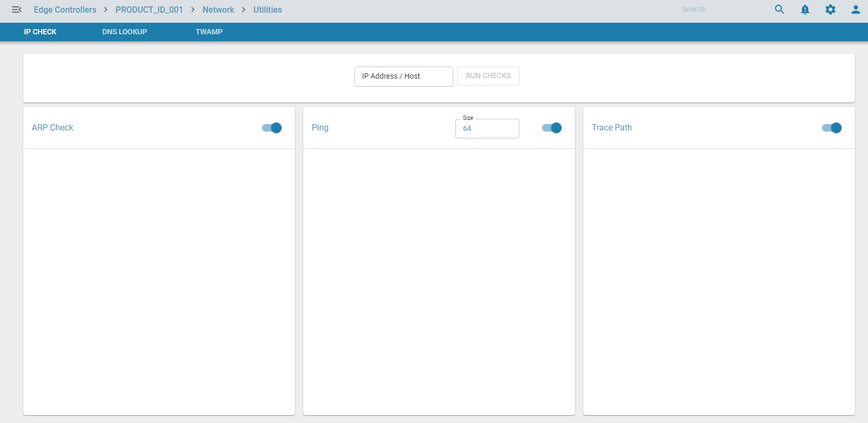The height and width of the screenshot is (423, 868).
Task: Switch to the DNS LOOKUP tab
Action: pos(125,32)
